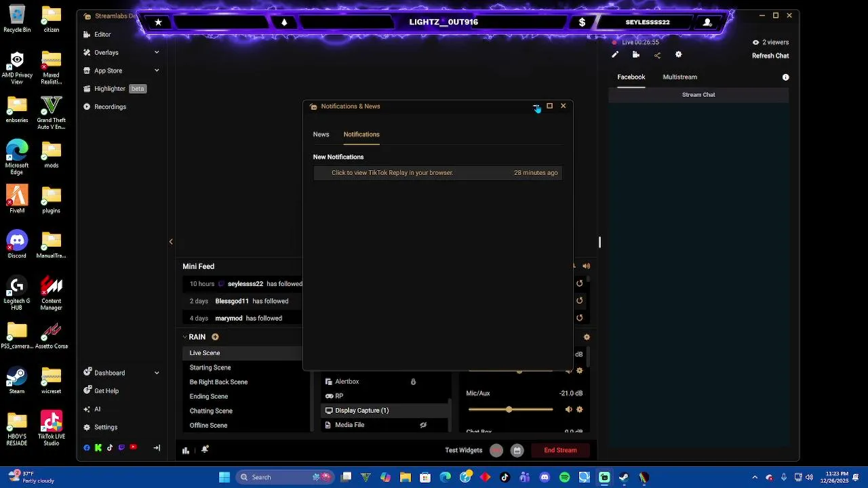Open Spotify from the taskbar
Screen dimensions: 868x488
[x=564, y=477]
